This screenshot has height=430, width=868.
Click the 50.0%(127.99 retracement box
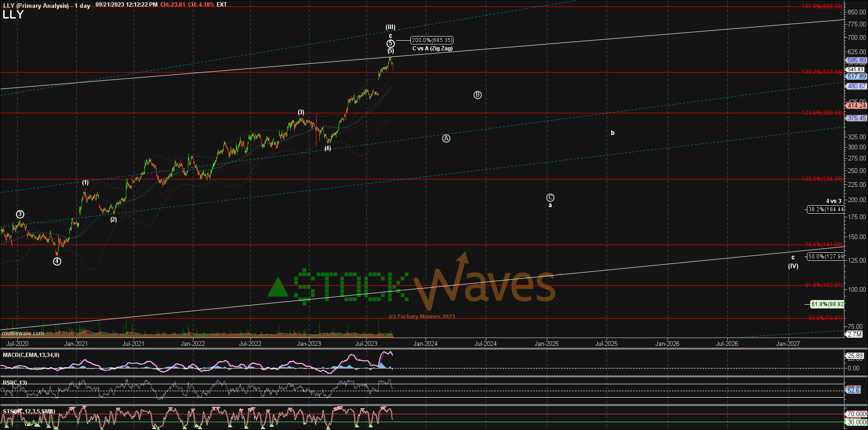[825, 257]
